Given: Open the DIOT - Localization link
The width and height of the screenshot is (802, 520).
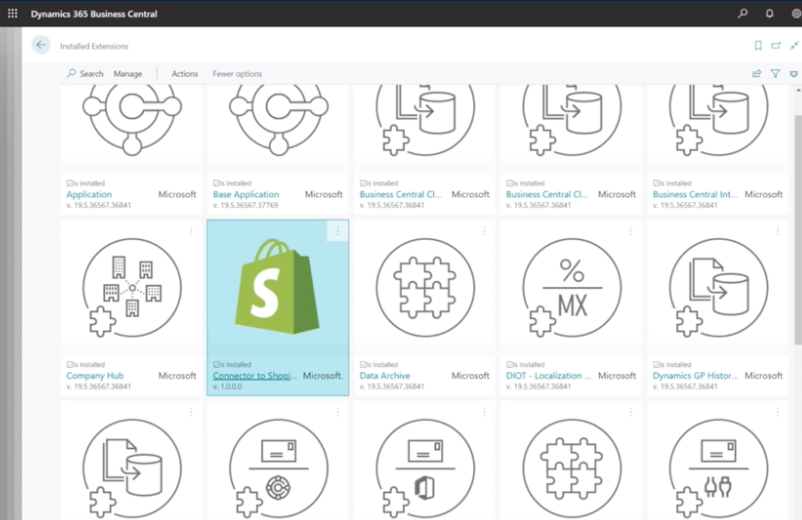Looking at the screenshot, I should pos(548,375).
